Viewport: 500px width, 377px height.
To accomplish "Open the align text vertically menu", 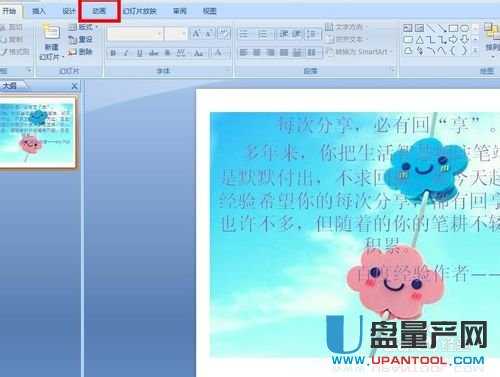I will point(345,39).
